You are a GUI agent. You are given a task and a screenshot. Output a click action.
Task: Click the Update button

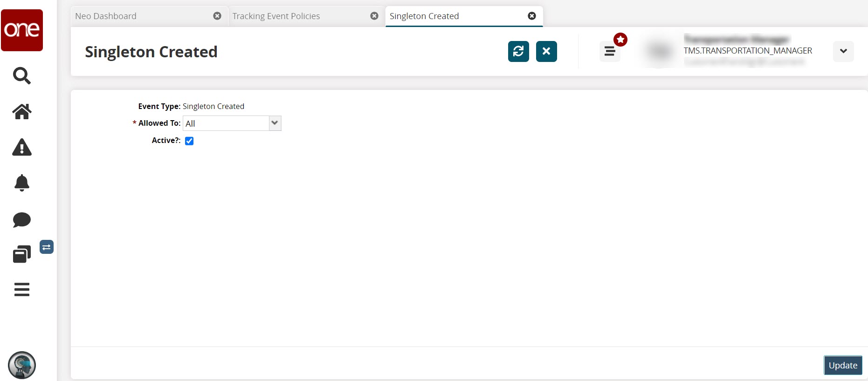point(843,365)
